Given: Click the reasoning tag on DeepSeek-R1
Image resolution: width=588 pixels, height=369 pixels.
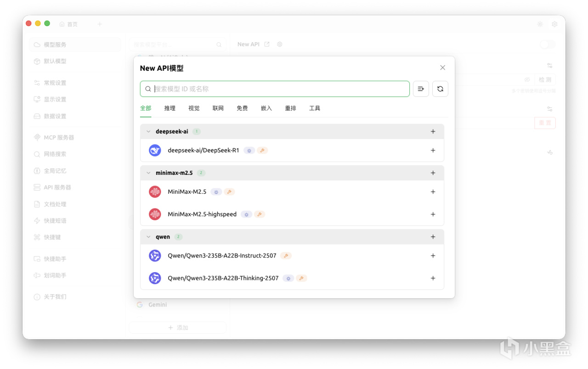Looking at the screenshot, I should tap(249, 151).
